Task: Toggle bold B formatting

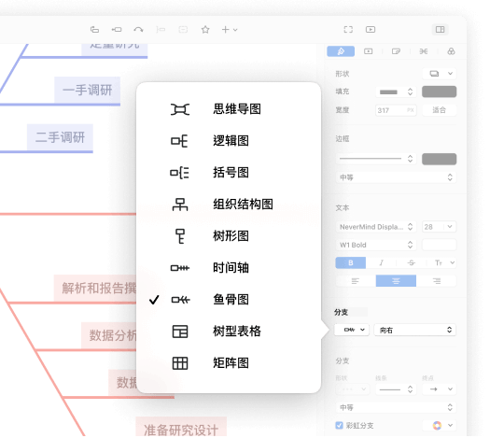Action: point(350,262)
